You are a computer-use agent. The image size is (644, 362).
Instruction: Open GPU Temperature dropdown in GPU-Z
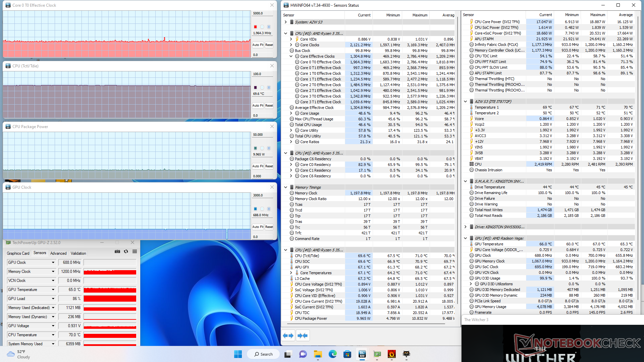point(53,290)
